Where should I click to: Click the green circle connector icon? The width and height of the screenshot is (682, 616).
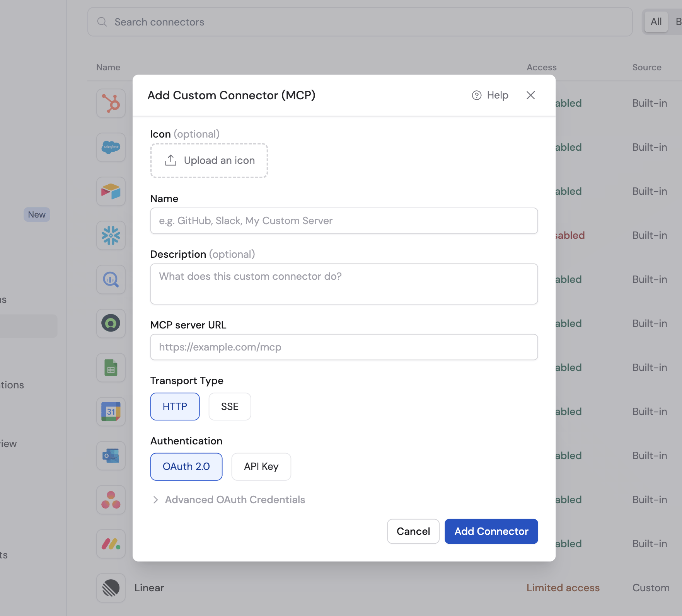click(111, 323)
